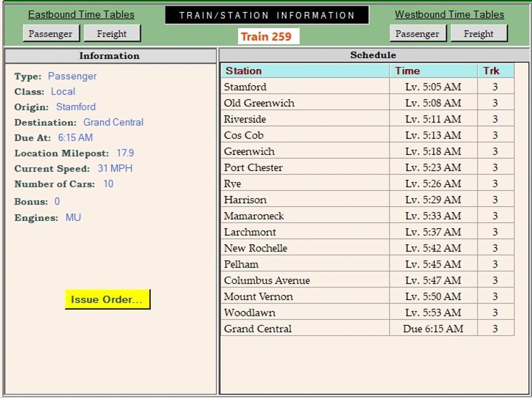Select the Time column header

[433, 71]
